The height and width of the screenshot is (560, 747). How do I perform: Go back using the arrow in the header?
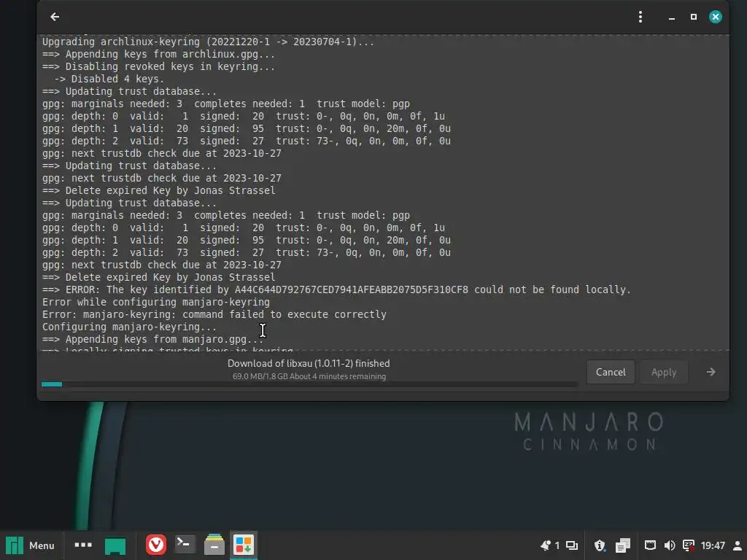[x=55, y=17]
